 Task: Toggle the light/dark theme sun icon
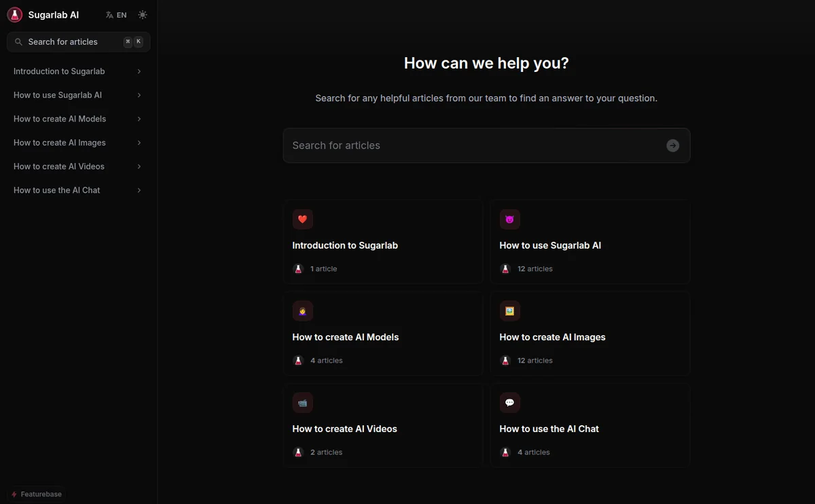coord(143,15)
